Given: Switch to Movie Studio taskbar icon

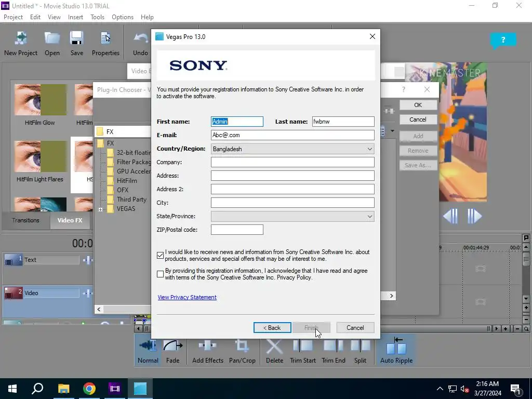Looking at the screenshot, I should point(115,389).
